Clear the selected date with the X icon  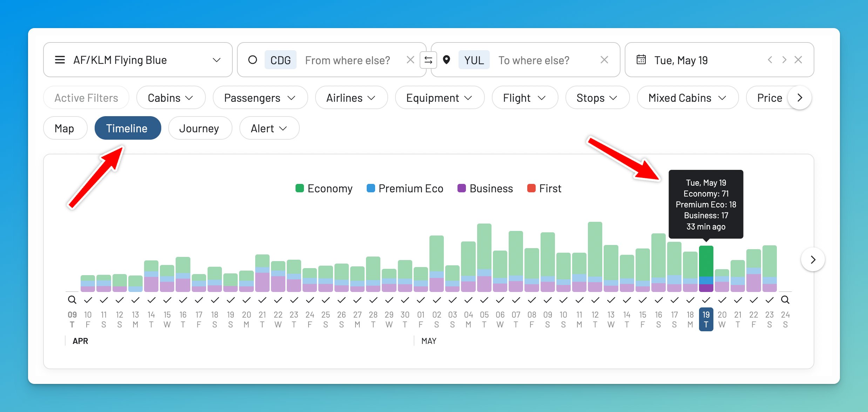[x=798, y=60]
